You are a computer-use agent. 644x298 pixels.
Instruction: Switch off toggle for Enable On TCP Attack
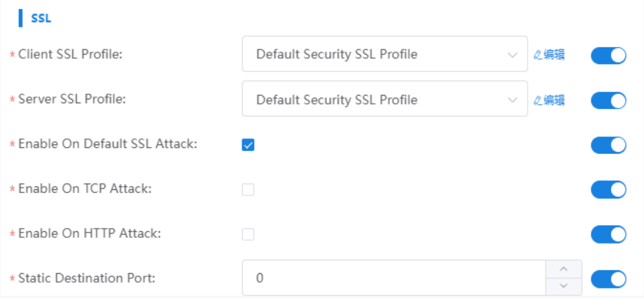608,190
